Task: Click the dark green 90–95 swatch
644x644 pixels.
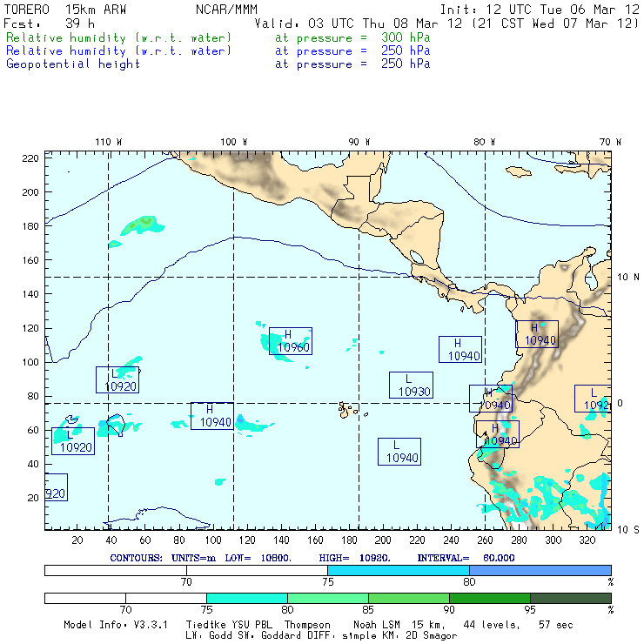Action: coord(490,598)
